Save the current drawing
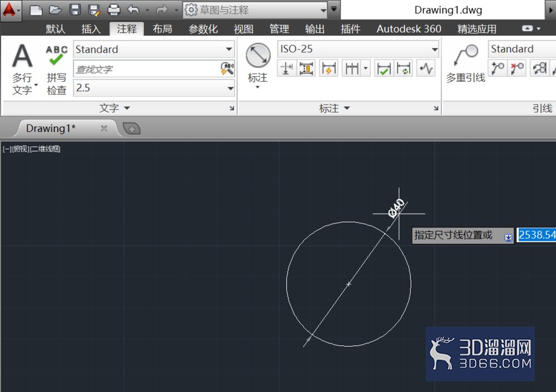This screenshot has width=556, height=392. pyautogui.click(x=75, y=10)
